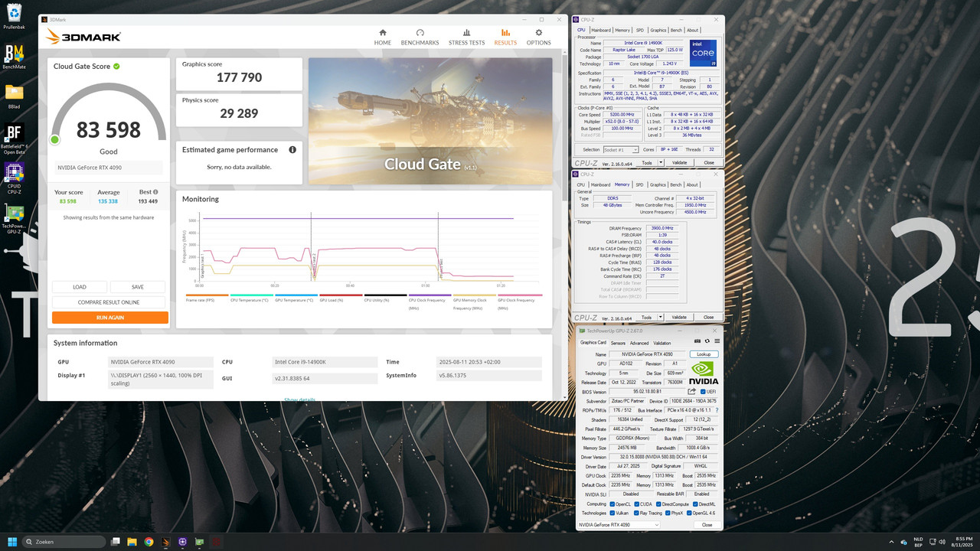
Task: Open Google Chrome from the taskbar
Action: (149, 542)
